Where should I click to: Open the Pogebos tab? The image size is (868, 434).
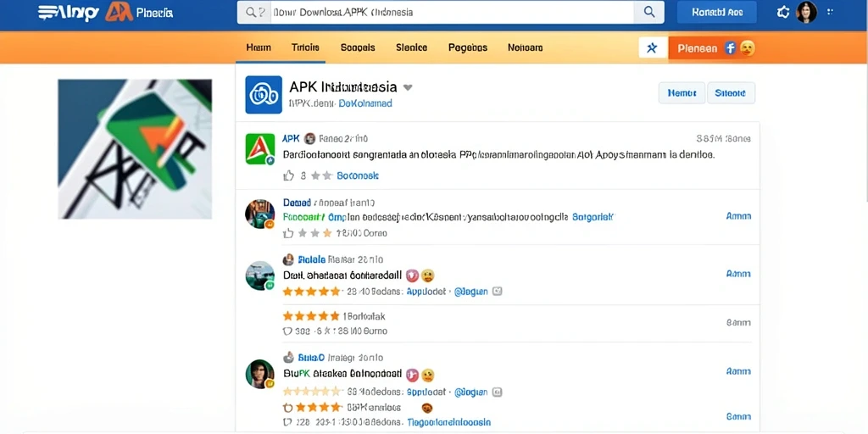468,47
